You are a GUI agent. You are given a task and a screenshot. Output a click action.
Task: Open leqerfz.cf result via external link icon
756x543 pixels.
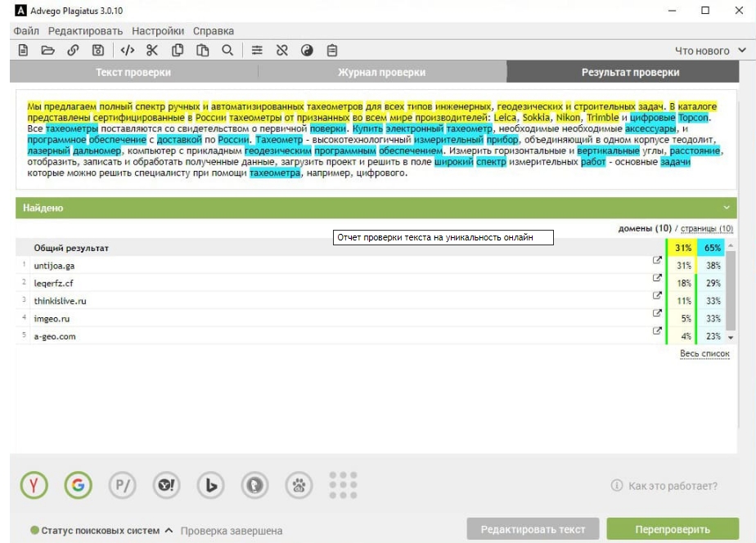657,278
